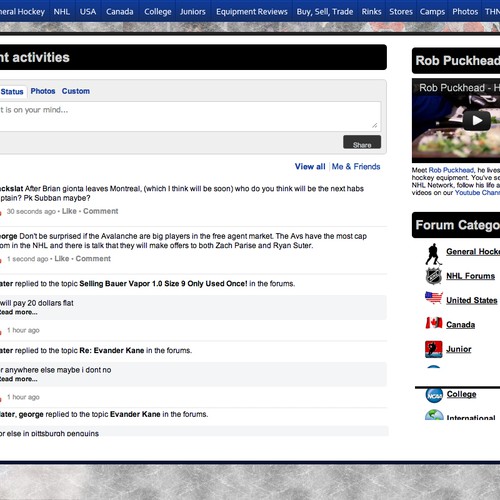Read more of the anywhere else reply
Viewport: 500px width, 500px height.
click(19, 379)
